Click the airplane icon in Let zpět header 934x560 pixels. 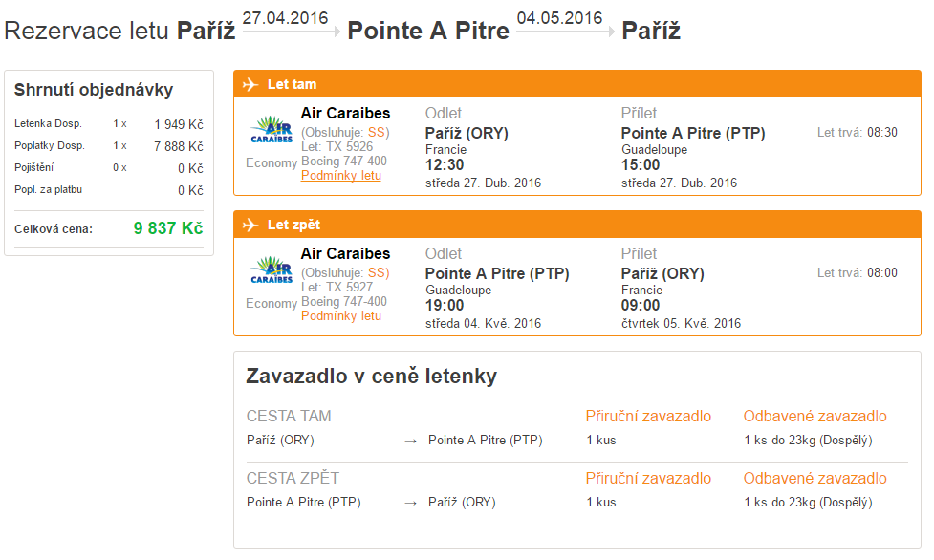click(x=250, y=226)
